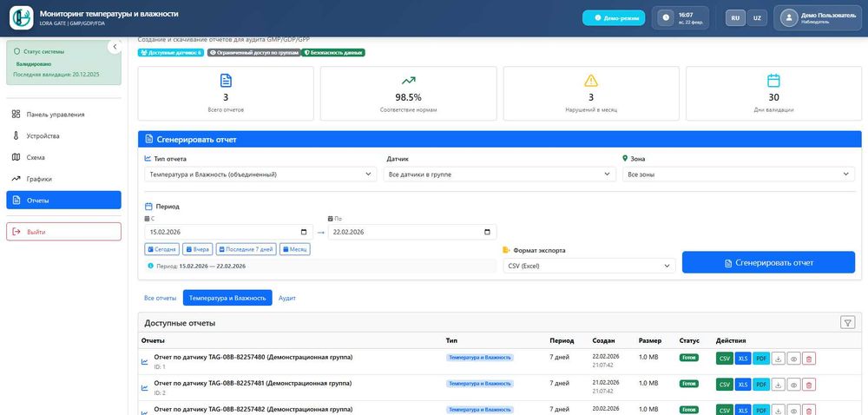Click the download icon for report TAG-08B-82257481
The image size is (868, 415).
[x=778, y=384]
